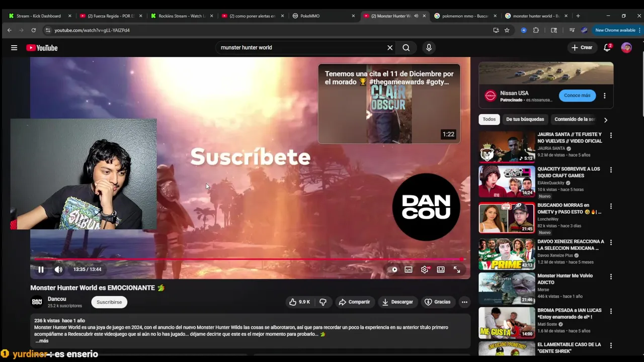Send thanks with Gracias button
Viewport: 644px width, 362px height.
(x=437, y=302)
